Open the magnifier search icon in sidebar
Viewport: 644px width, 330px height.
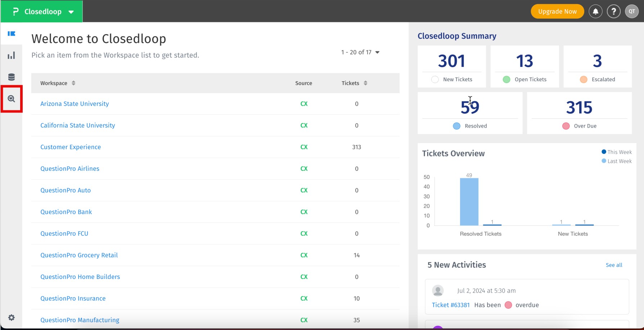pos(12,99)
